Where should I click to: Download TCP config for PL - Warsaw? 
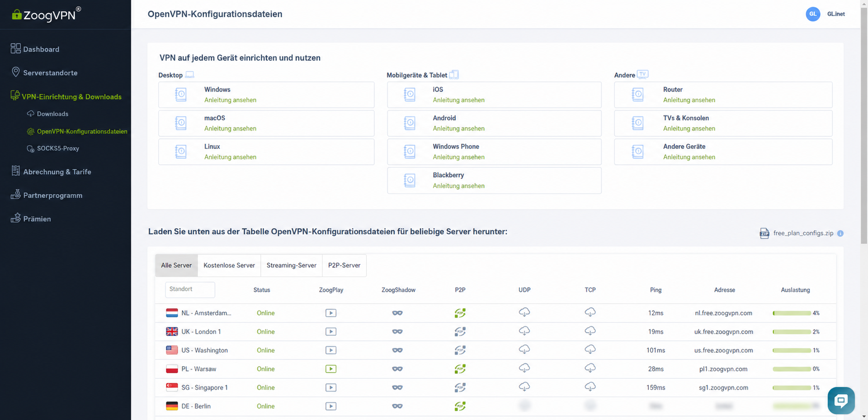pyautogui.click(x=590, y=368)
